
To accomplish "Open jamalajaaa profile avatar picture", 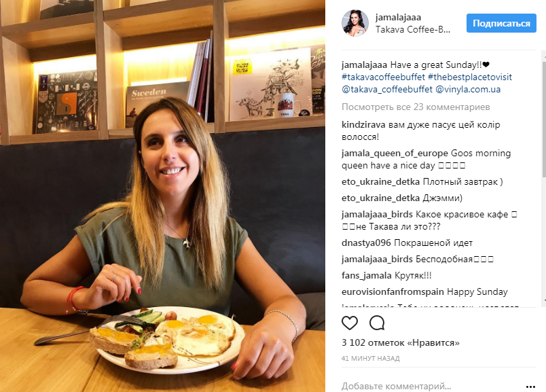I will [x=354, y=23].
